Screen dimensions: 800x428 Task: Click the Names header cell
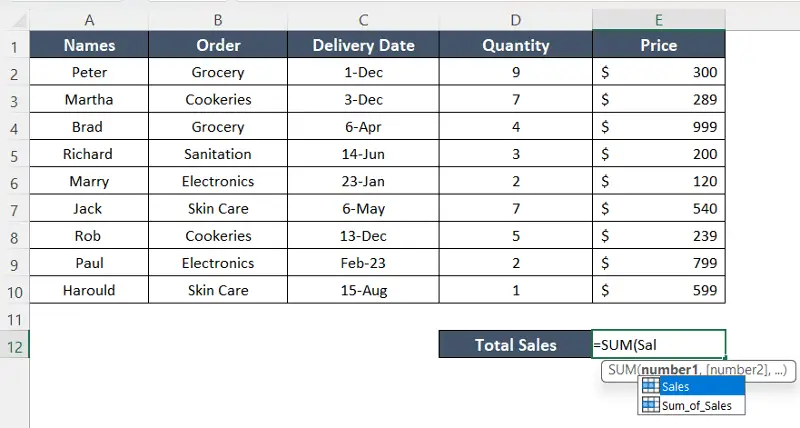coord(90,45)
